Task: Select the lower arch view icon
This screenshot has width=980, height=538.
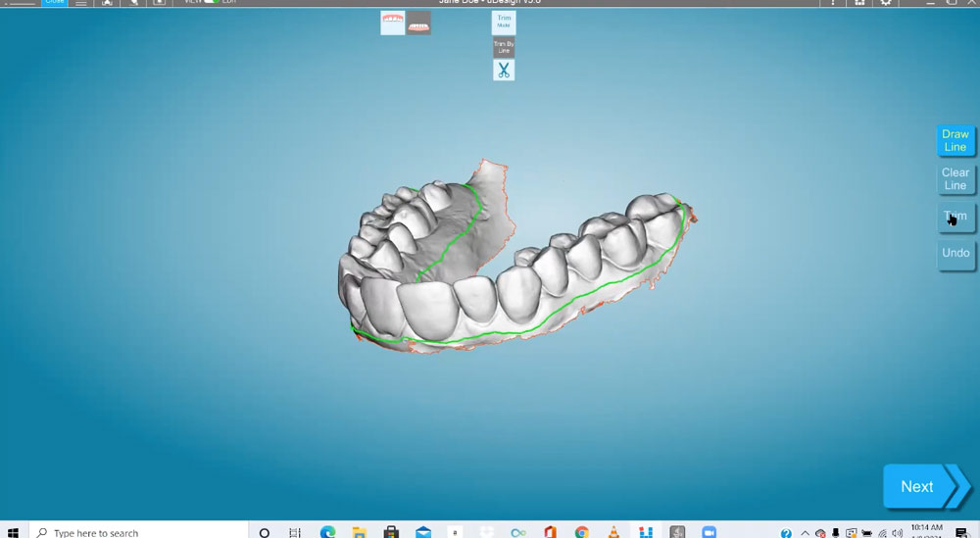Action: 418,23
